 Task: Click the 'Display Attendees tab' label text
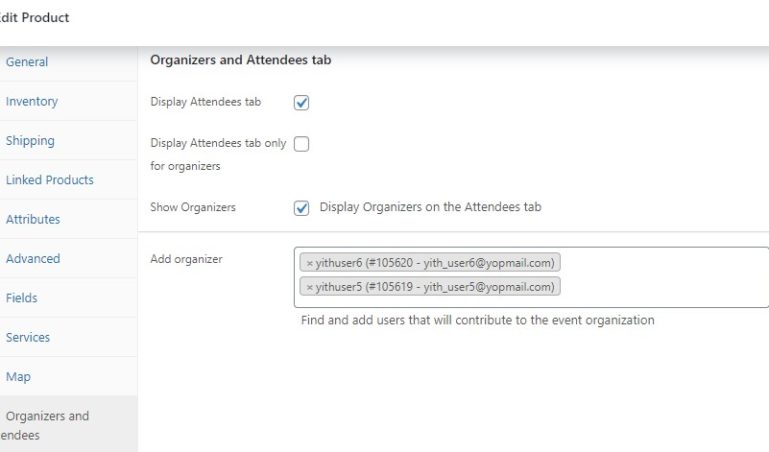pyautogui.click(x=205, y=102)
